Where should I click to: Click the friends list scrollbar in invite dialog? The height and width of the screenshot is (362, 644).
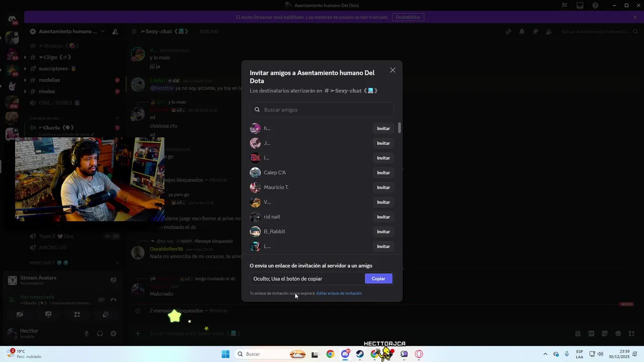tap(399, 128)
